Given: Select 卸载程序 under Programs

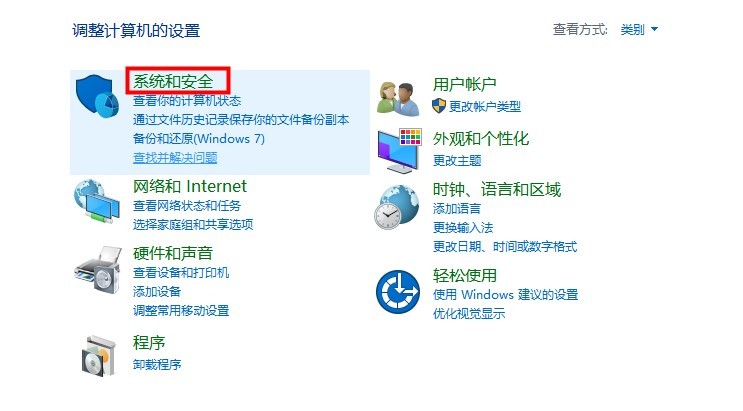Looking at the screenshot, I should click(157, 364).
